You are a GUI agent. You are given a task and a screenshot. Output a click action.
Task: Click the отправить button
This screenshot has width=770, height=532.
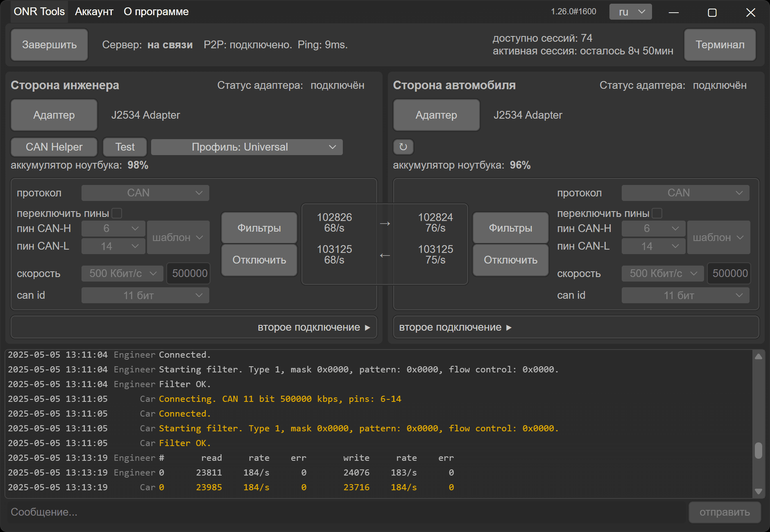point(725,512)
